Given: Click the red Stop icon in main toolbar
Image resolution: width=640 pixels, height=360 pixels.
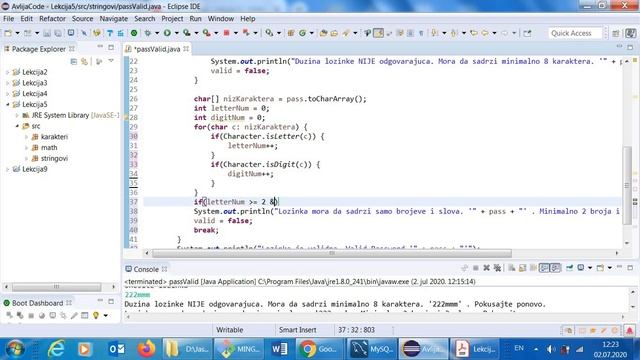Looking at the screenshot, I should tap(227, 33).
